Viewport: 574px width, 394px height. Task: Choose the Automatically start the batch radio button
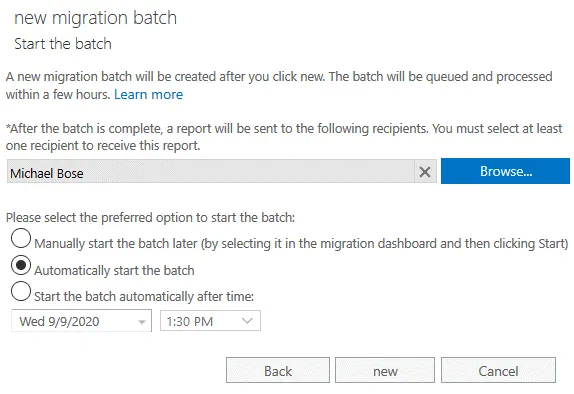click(21, 265)
